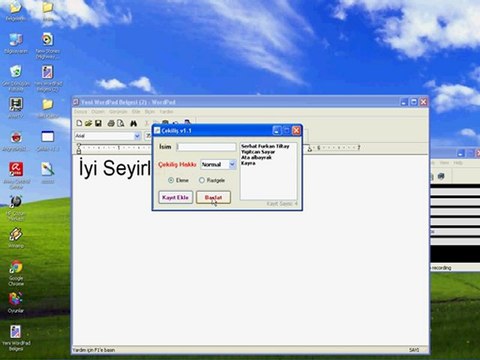Select the Google Chrome desktop icon
Image resolution: width=480 pixels, height=360 pixels.
(16, 273)
